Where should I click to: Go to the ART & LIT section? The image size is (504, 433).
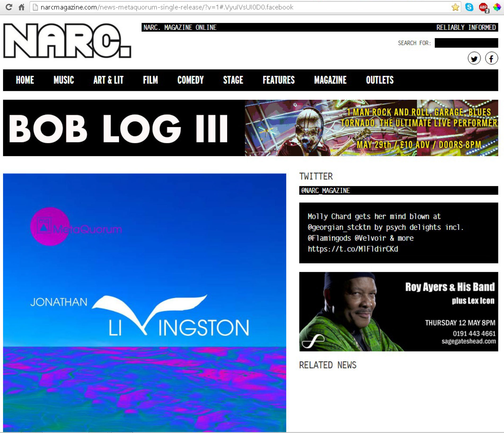pos(108,80)
